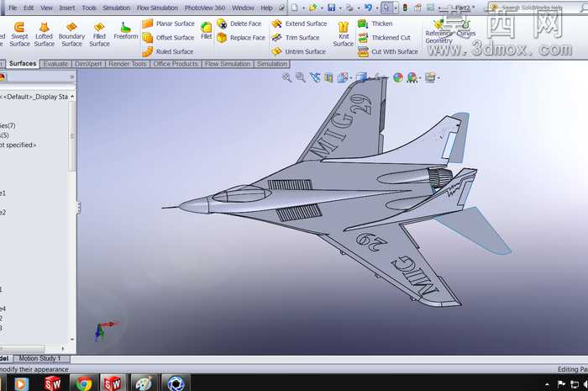Click Section View icon in view toolbar
588x391 pixels.
pos(328,77)
